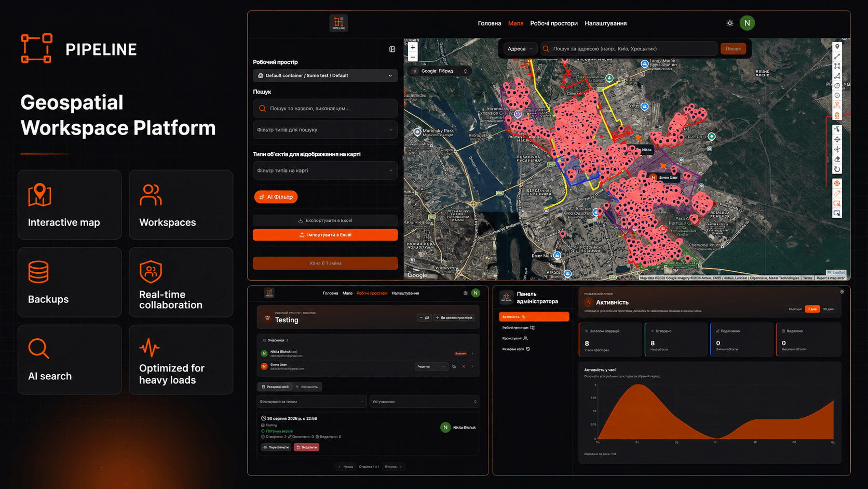The width and height of the screenshot is (868, 489).
Task: Open the Google: Гібрид map layer selector
Action: (440, 71)
